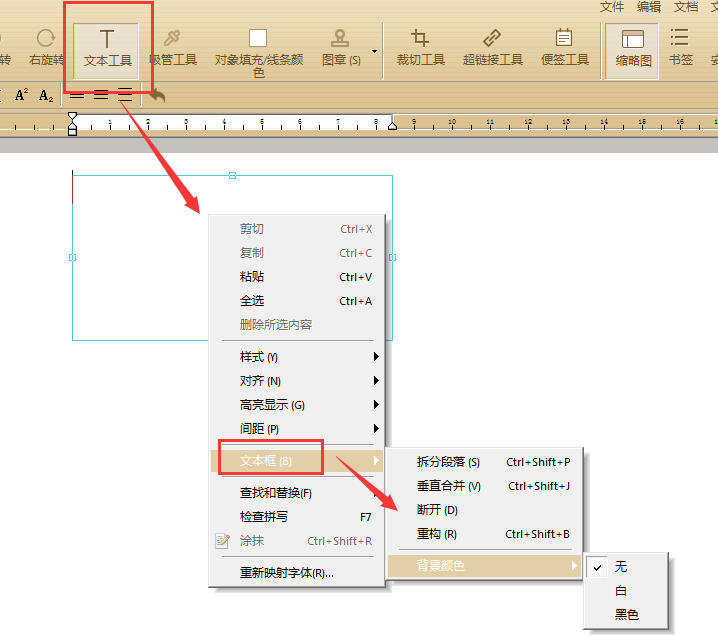Select 白 background color option
The image size is (718, 638).
pos(626,591)
